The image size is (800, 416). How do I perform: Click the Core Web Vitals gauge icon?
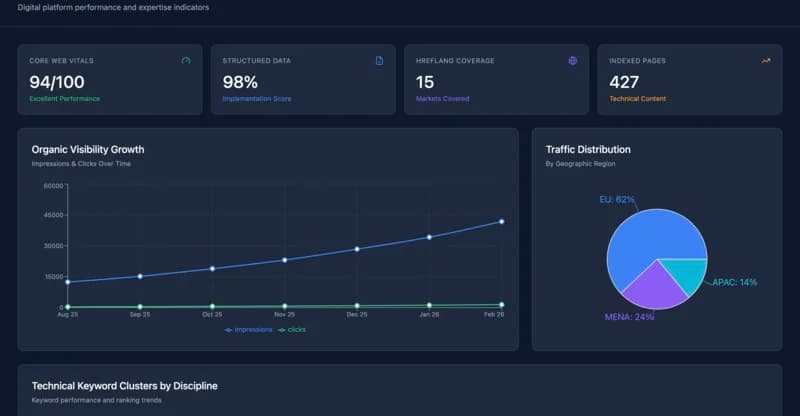[186, 61]
